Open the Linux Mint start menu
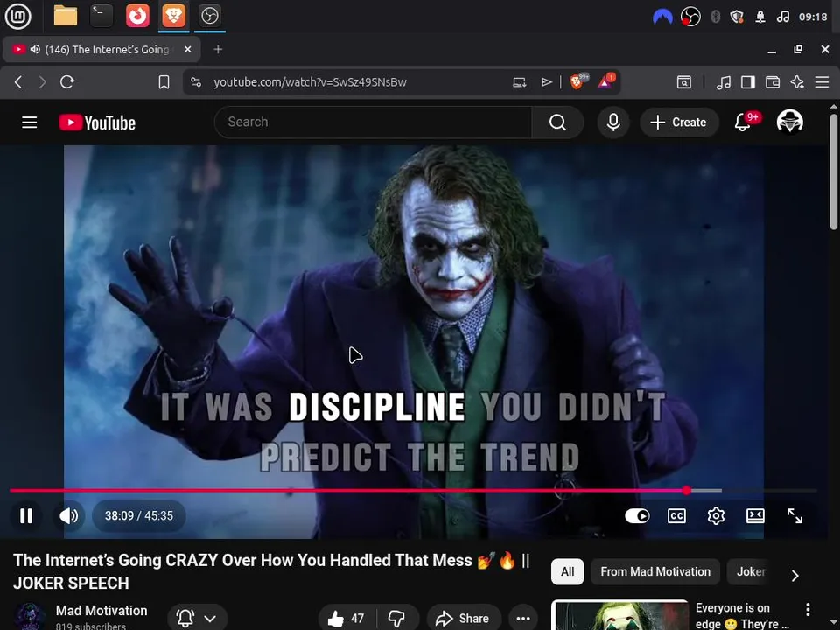Image resolution: width=840 pixels, height=630 pixels. pos(17,16)
